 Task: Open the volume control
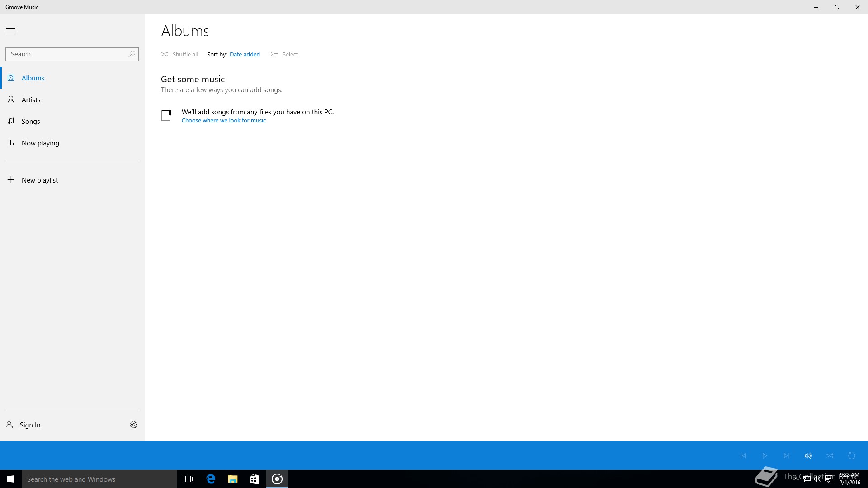[x=808, y=455]
